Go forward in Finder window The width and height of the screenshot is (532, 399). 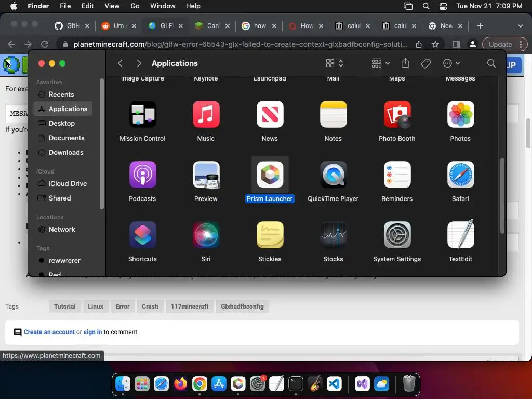coord(139,63)
